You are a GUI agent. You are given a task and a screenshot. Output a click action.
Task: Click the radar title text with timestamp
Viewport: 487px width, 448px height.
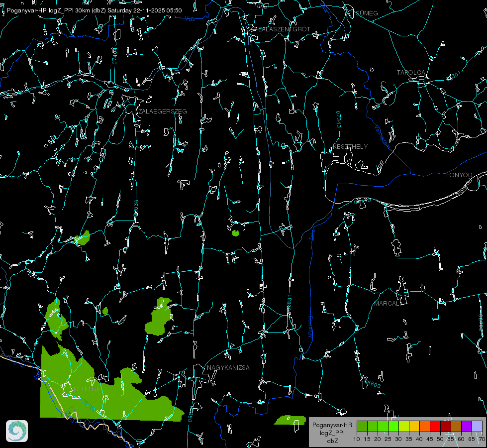tap(95, 10)
